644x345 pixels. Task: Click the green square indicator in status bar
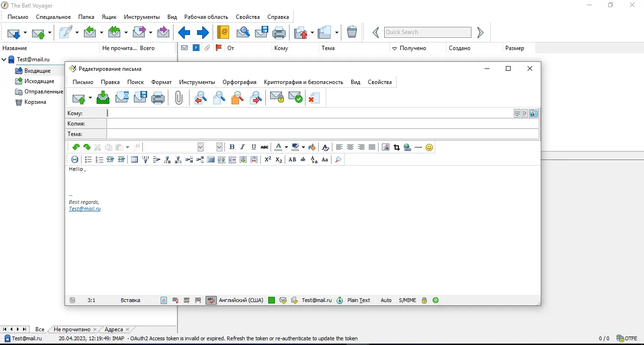coord(272,300)
